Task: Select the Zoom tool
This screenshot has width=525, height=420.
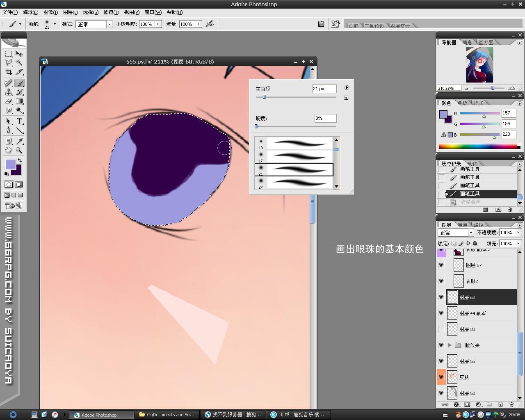Action: [19, 150]
